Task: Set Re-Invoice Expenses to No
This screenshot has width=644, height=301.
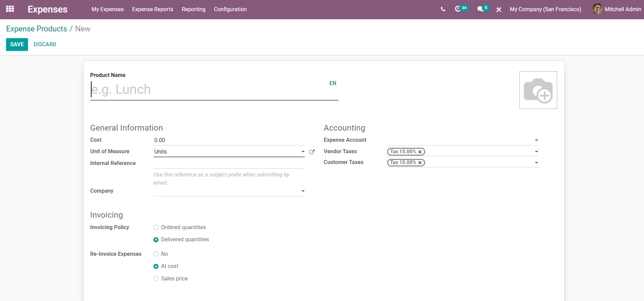Action: coord(156,254)
